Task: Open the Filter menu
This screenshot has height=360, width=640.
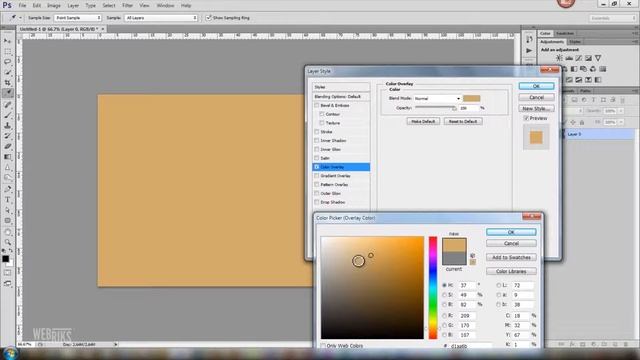Action: click(127, 5)
